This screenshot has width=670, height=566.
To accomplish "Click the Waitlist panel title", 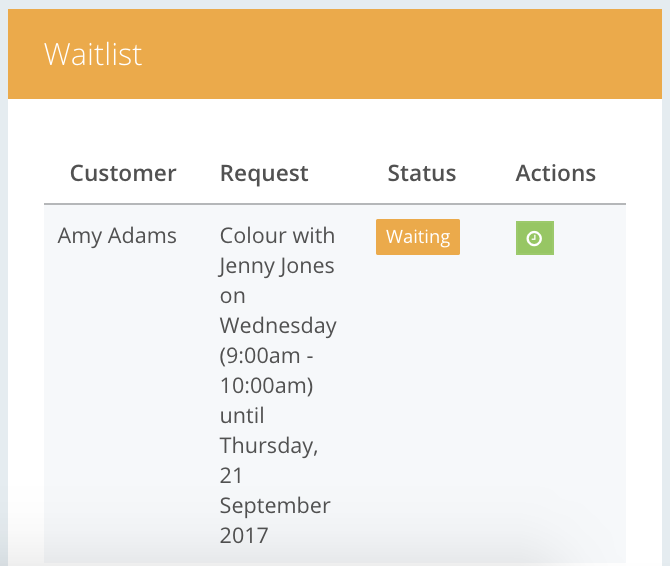I will [x=93, y=54].
